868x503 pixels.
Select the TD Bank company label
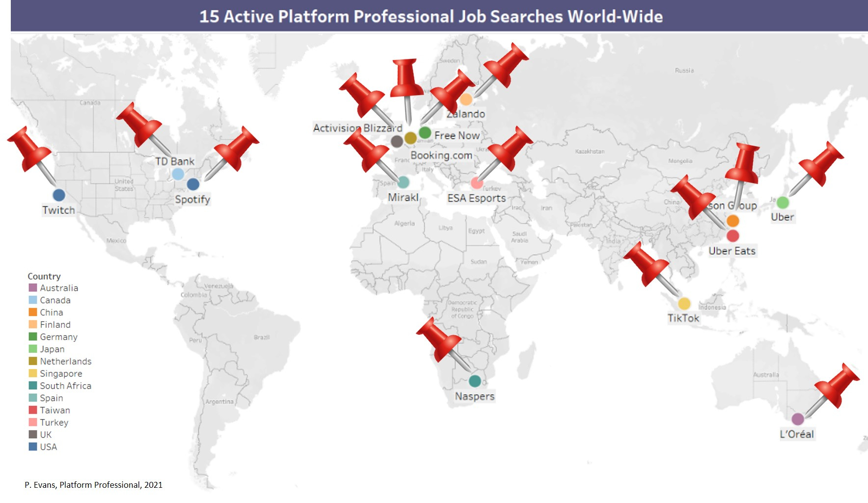pyautogui.click(x=175, y=161)
